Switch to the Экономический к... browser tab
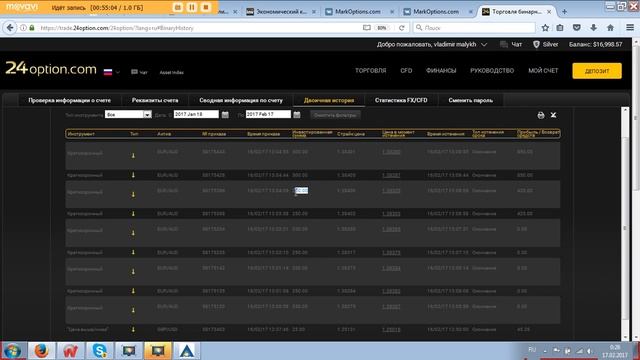Viewport: 640px width, 360px height. click(282, 12)
